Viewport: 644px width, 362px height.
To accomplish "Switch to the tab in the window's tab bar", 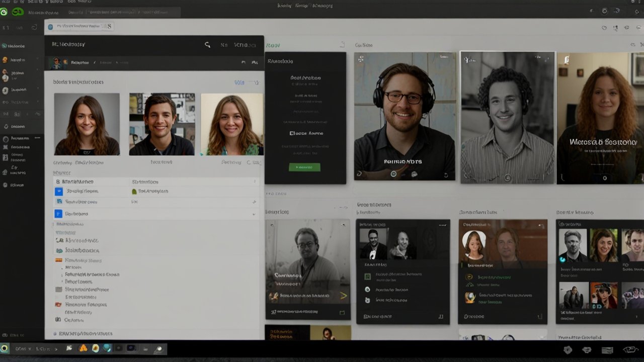I will [80, 26].
